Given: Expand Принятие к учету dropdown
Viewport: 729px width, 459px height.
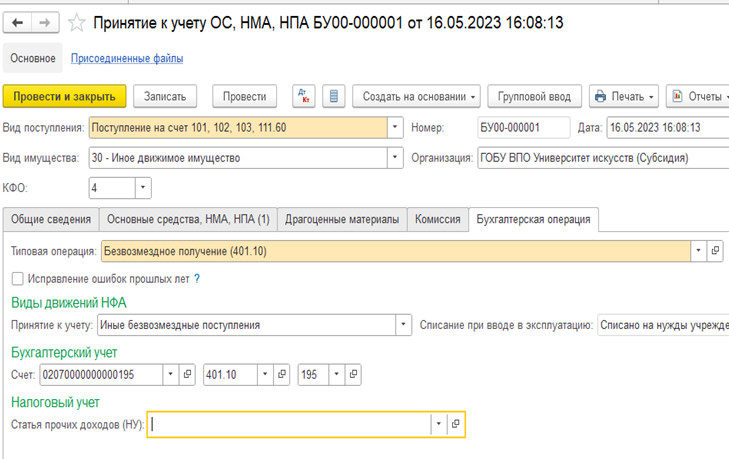Looking at the screenshot, I should coord(403,325).
